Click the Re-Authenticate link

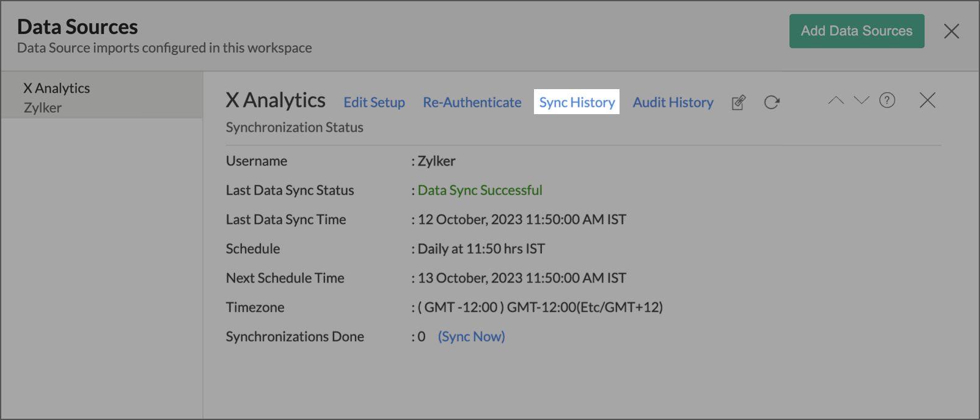pyautogui.click(x=472, y=102)
